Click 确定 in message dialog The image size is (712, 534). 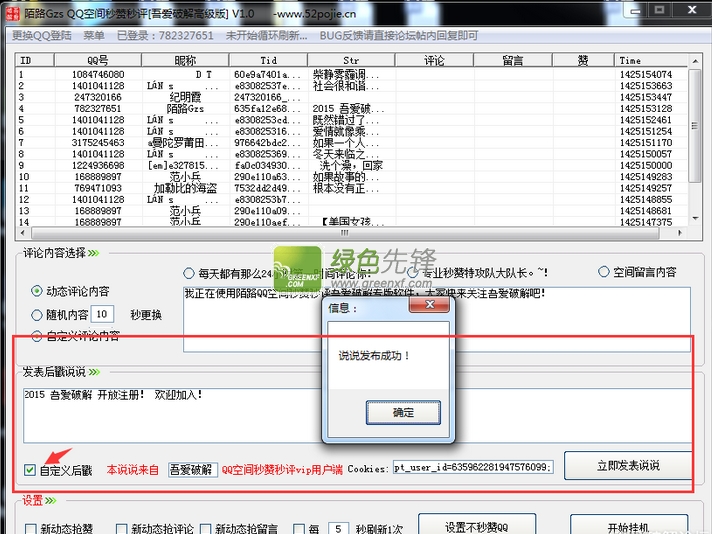point(403,412)
